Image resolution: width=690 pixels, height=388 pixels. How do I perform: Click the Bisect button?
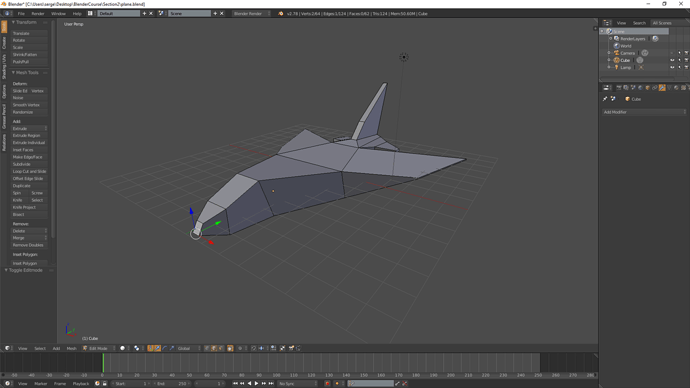coord(29,214)
